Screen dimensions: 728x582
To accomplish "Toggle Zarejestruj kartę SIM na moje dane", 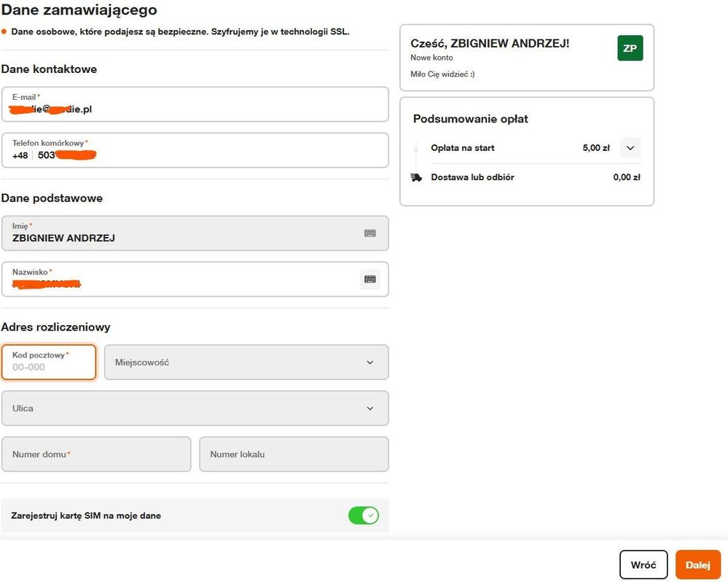I will [364, 516].
